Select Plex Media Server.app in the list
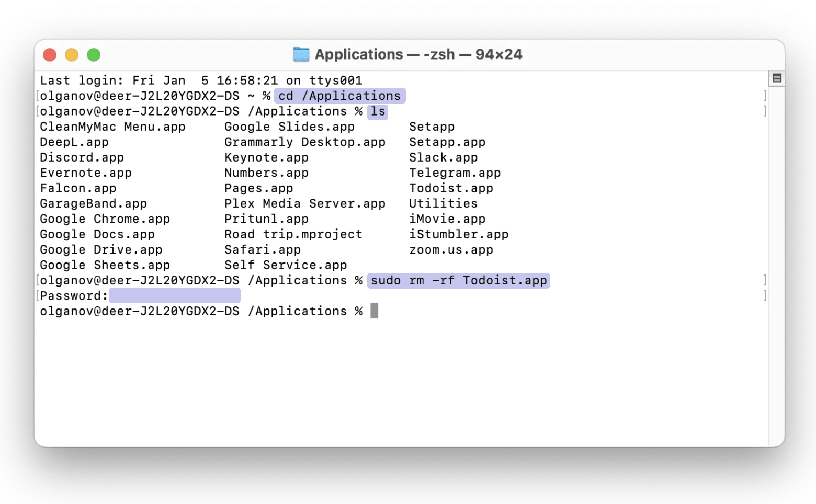This screenshot has height=504, width=816. pos(304,203)
